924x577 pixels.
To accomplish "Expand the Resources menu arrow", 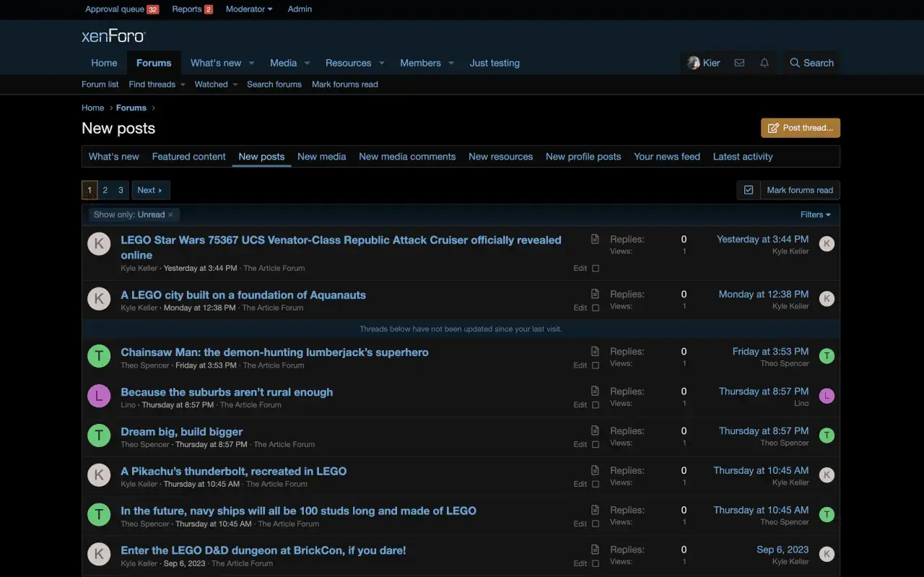I will [381, 63].
